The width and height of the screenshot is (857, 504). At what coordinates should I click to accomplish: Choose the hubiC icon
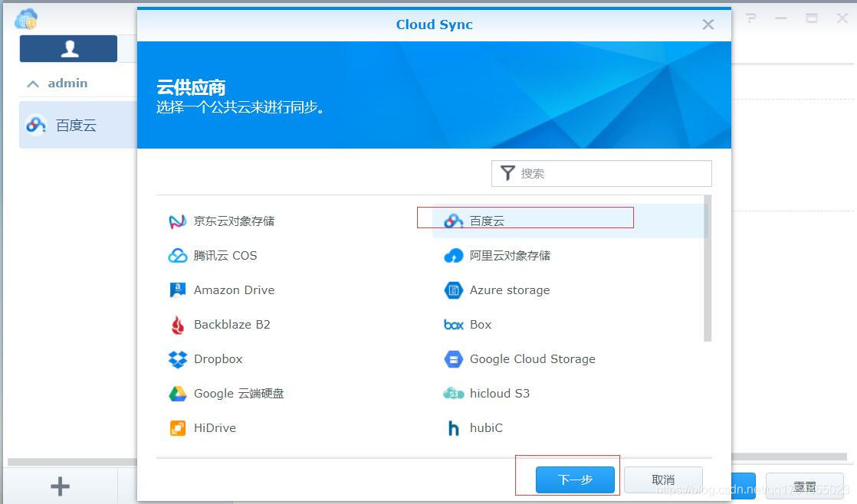(453, 427)
